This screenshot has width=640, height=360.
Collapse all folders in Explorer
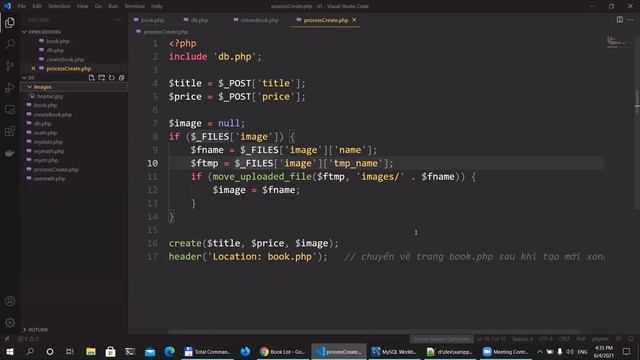[122, 78]
